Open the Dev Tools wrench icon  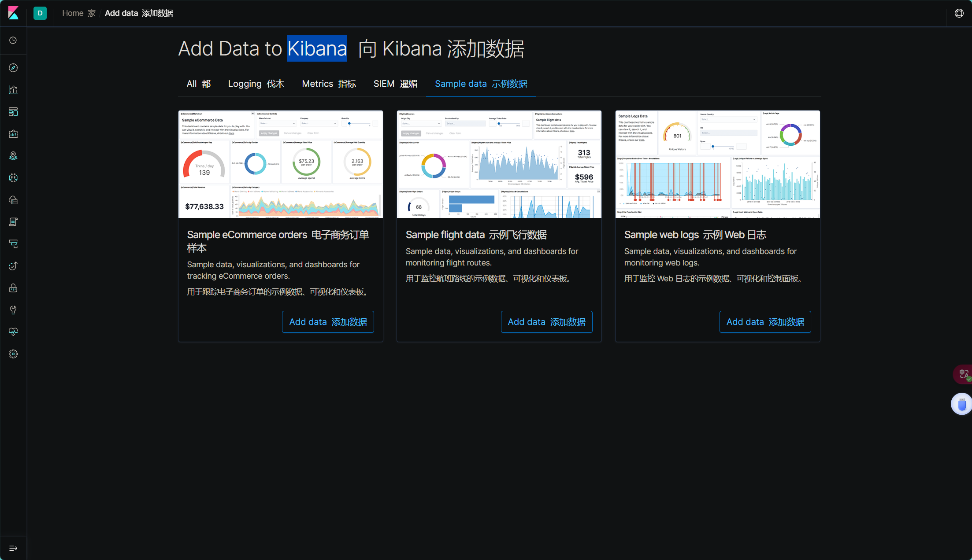(x=13, y=310)
